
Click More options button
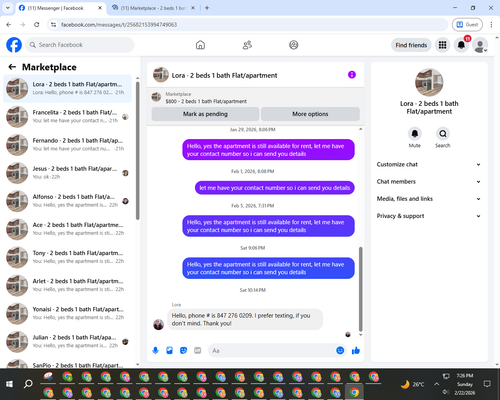click(x=310, y=114)
